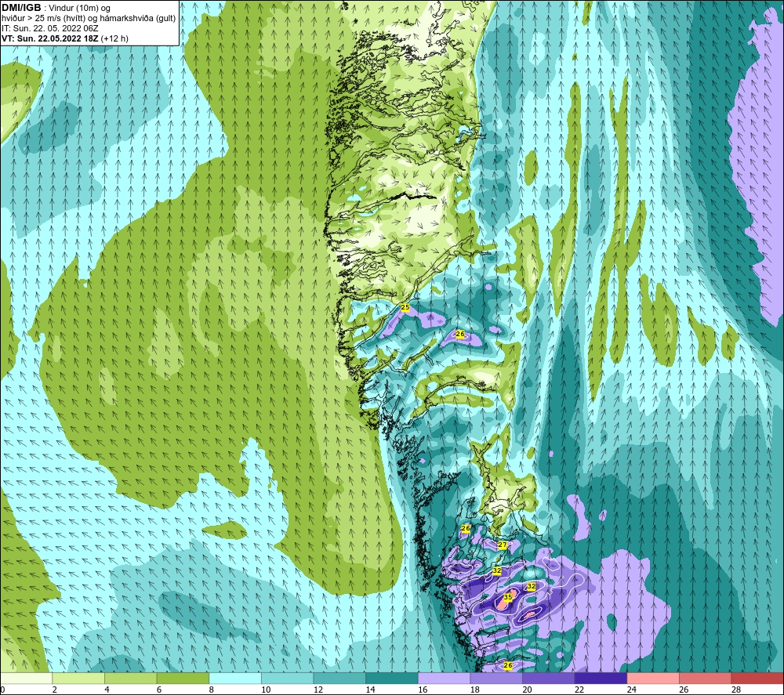Click the yellow gust label '35'

click(507, 596)
